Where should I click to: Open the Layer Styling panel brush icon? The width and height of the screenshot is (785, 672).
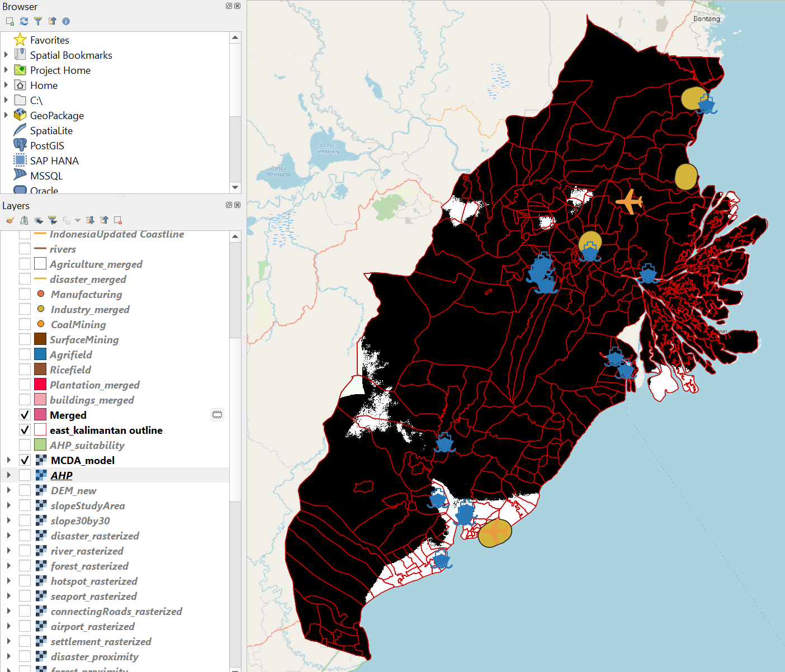click(10, 220)
